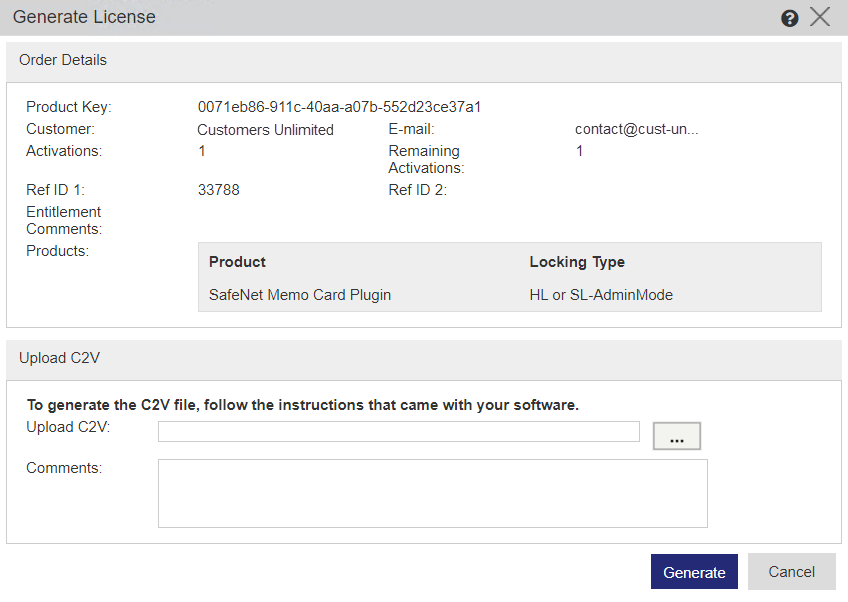Viewport: 848px width, 602px height.
Task: Cancel the license generation
Action: point(791,571)
